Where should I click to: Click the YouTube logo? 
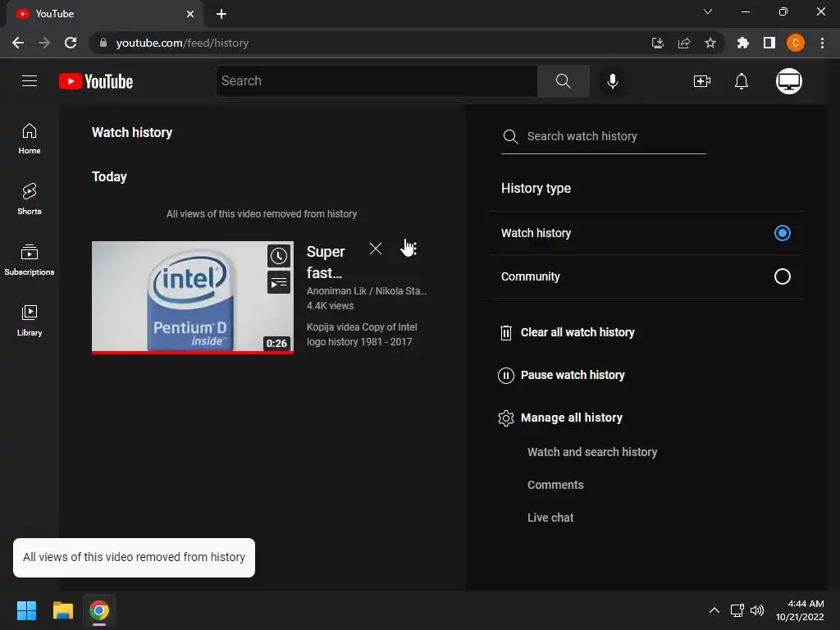(96, 81)
